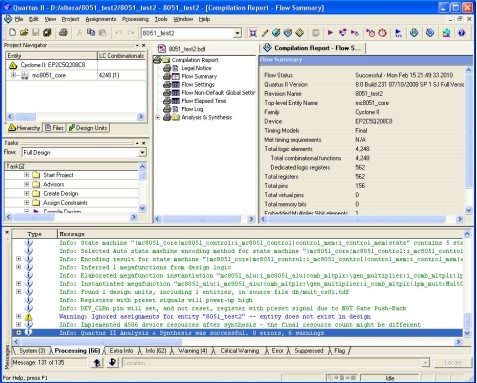Open the Critical Warning tab
Viewport: 477px width, 383px height.
tap(240, 351)
